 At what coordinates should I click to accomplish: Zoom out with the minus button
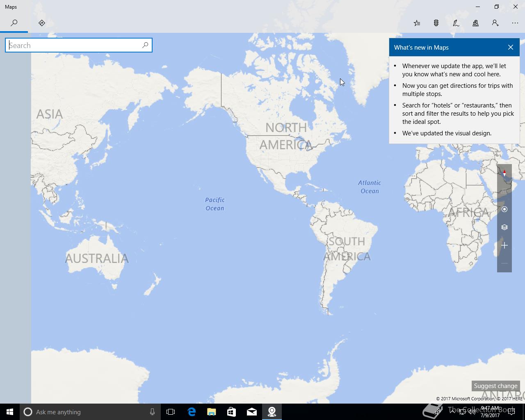(504, 263)
